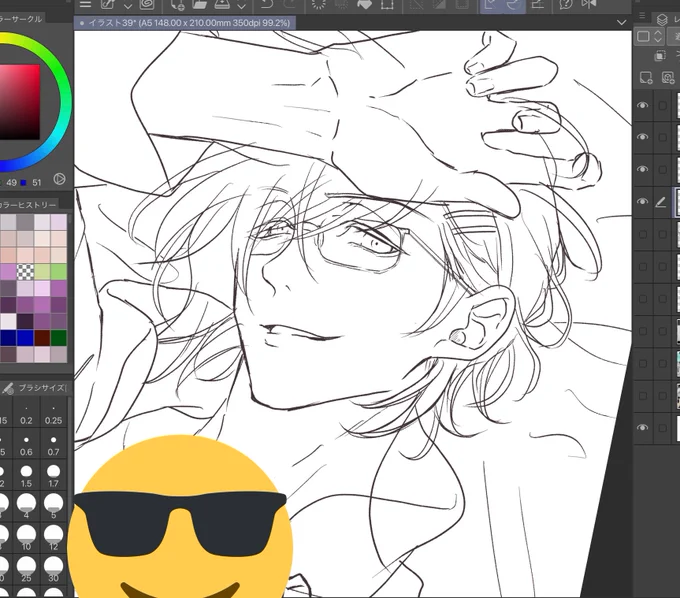Select brush size 1.5
The image size is (680, 598).
tap(26, 476)
